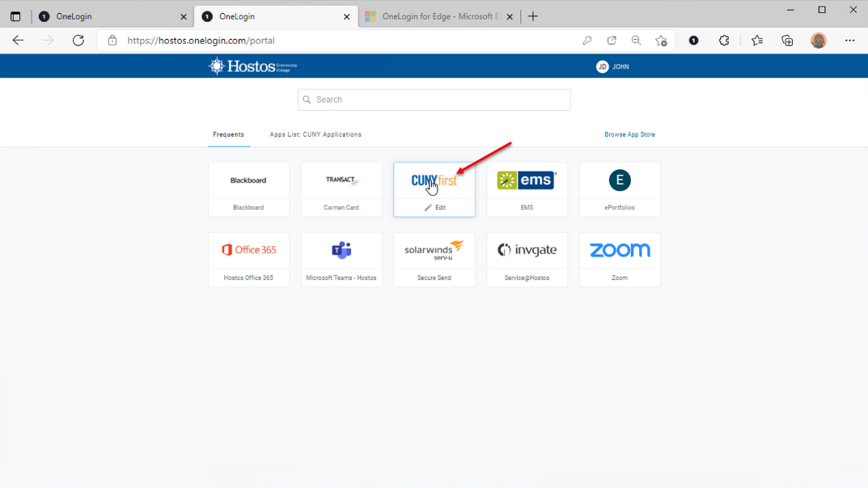Viewport: 868px width, 488px height.
Task: Add this page to favorites
Action: pyautogui.click(x=661, y=40)
